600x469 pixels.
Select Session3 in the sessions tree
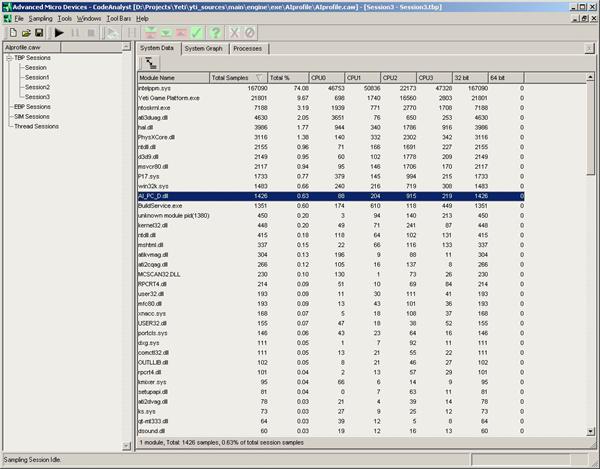click(37, 97)
